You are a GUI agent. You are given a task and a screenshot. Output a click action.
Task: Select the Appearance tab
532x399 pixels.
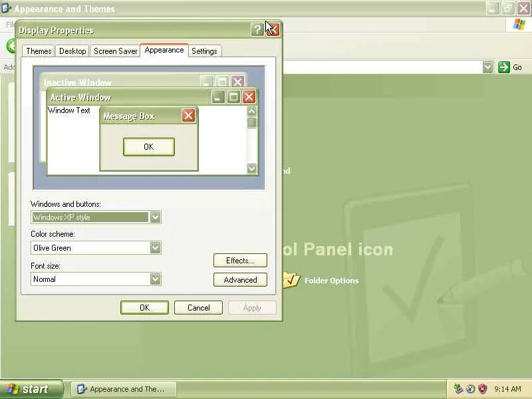[x=164, y=50]
